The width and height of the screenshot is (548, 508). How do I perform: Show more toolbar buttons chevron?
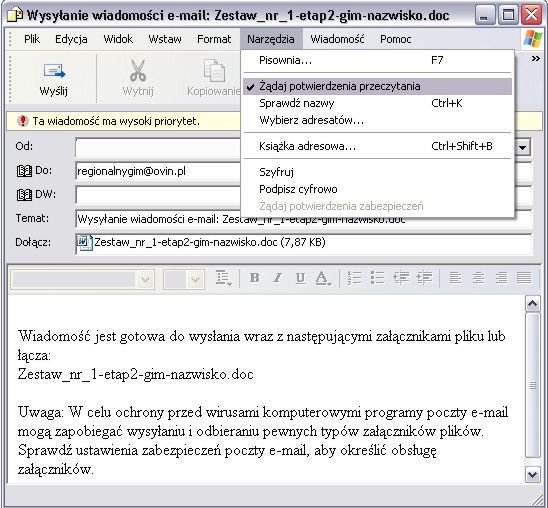pos(535,59)
